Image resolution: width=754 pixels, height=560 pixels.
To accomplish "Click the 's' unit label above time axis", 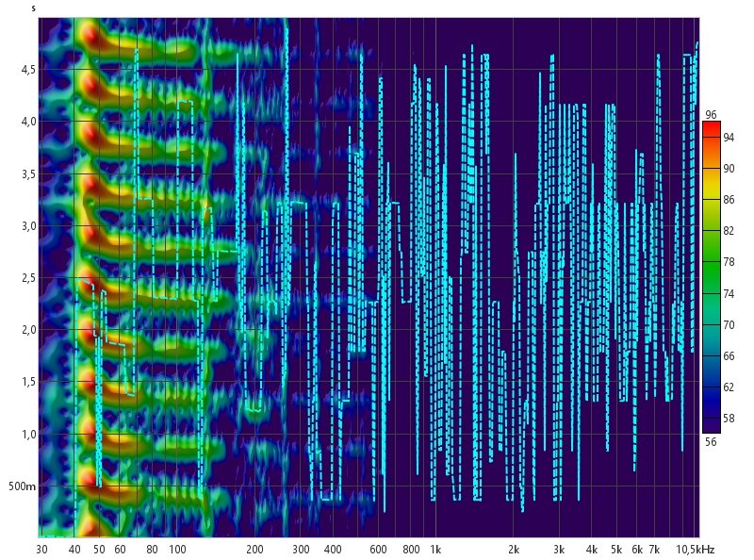I will click(x=33, y=8).
